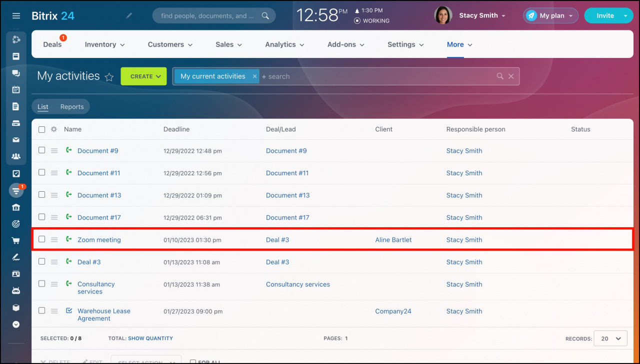Open grid settings gear icon
The height and width of the screenshot is (364, 640).
click(54, 129)
